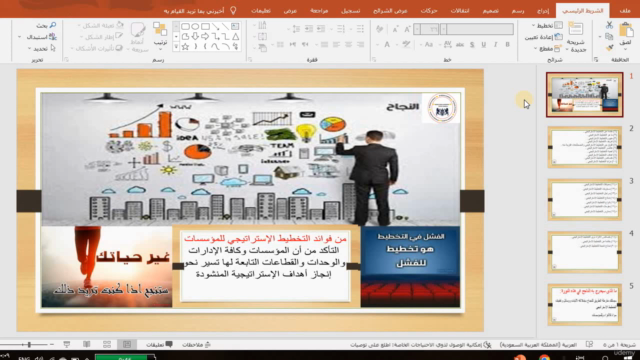Viewport: 640px width, 360px height.
Task: Switch to the Design (تصميم) tab
Action: pyautogui.click(x=490, y=11)
